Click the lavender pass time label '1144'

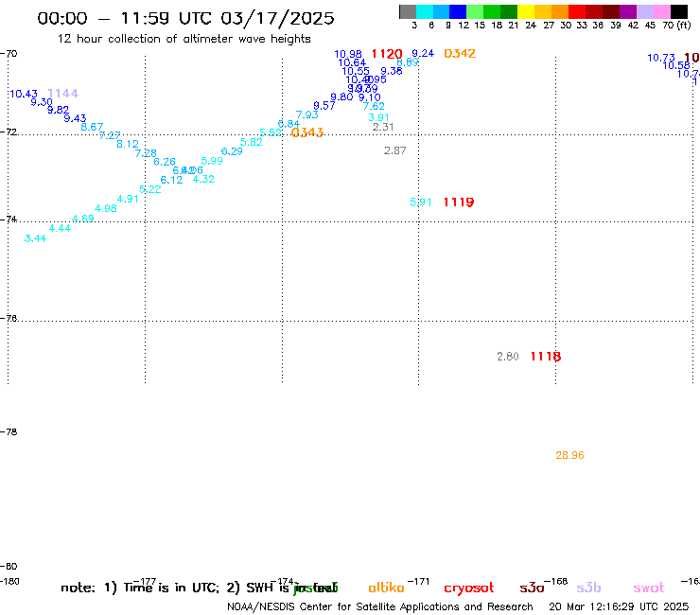point(63,94)
